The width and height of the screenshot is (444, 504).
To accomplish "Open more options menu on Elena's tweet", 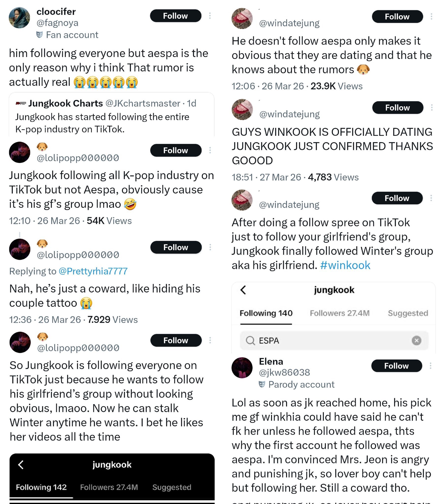I will 430,366.
